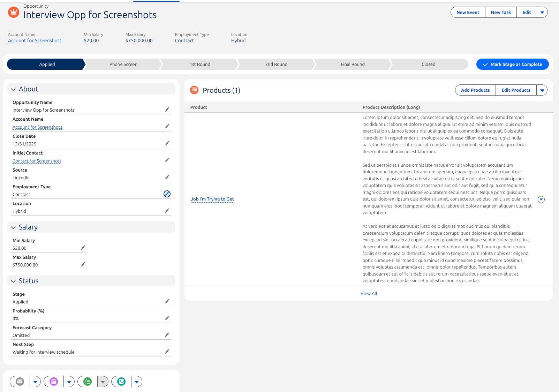Collapse the About section
This screenshot has width=559, height=392.
13,89
